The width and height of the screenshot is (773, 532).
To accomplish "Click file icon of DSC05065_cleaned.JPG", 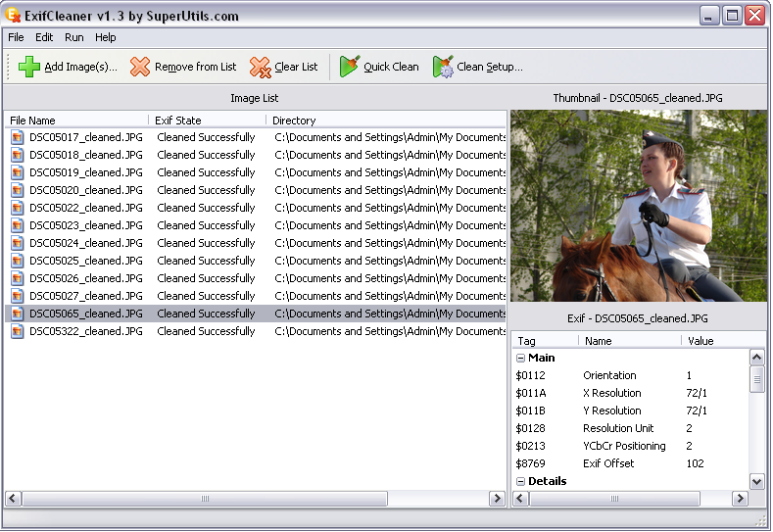I will pos(18,314).
